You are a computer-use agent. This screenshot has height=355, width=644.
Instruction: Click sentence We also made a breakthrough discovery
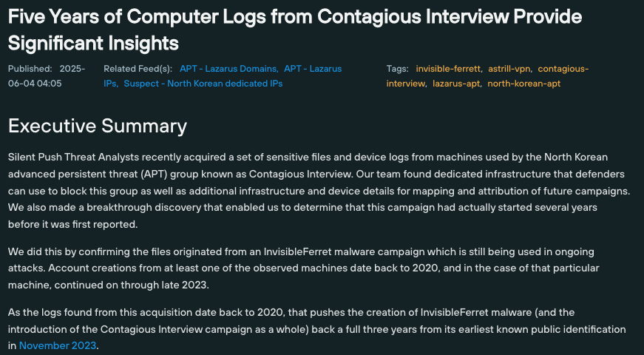point(302,216)
